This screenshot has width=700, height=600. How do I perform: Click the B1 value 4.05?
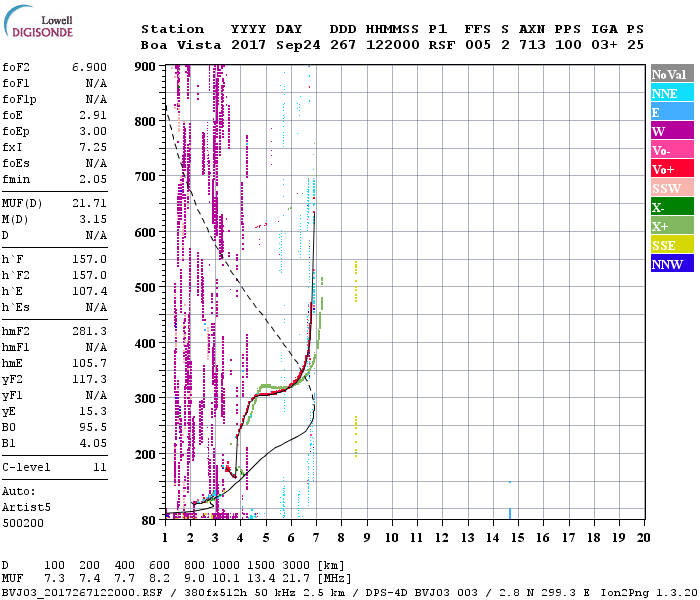(93, 443)
